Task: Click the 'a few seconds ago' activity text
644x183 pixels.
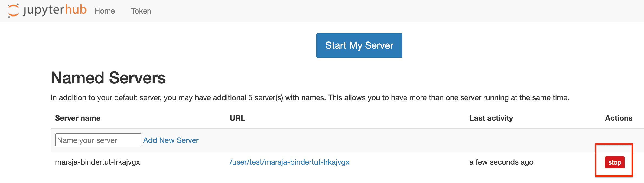Action: pos(501,162)
